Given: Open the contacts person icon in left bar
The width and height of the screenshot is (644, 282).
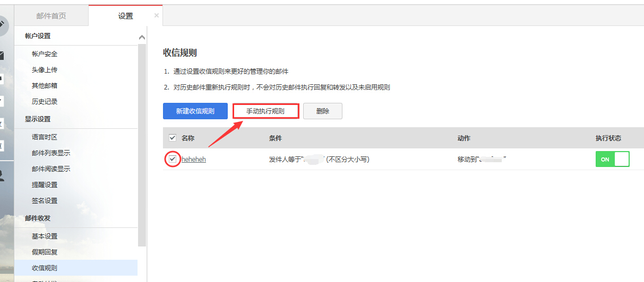Looking at the screenshot, I should click(x=2, y=175).
